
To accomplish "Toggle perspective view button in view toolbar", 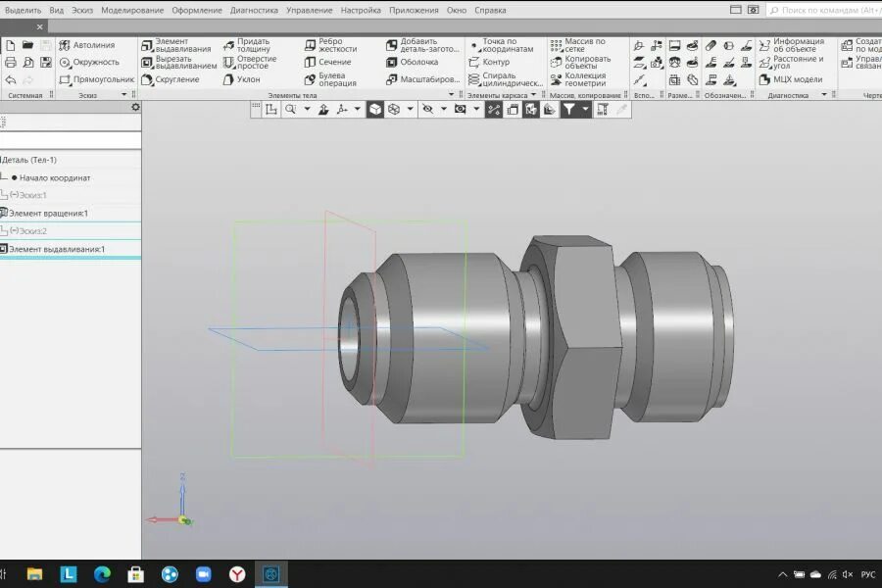I will click(513, 109).
